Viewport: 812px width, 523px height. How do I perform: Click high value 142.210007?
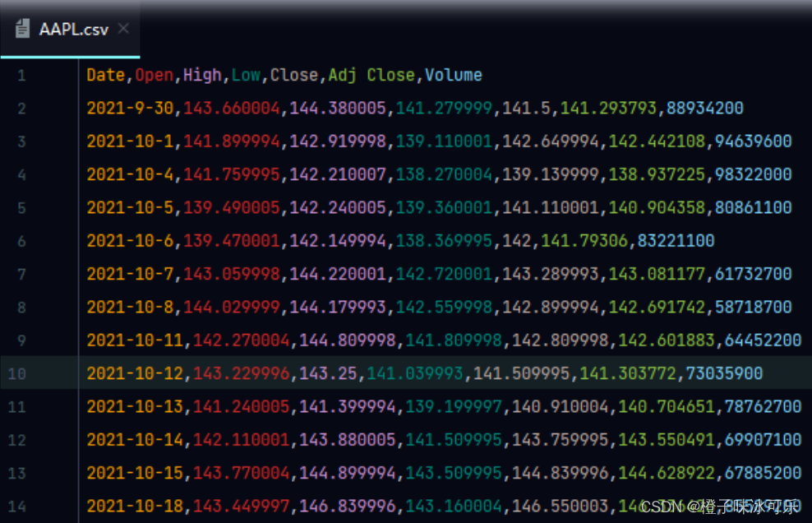click(338, 174)
